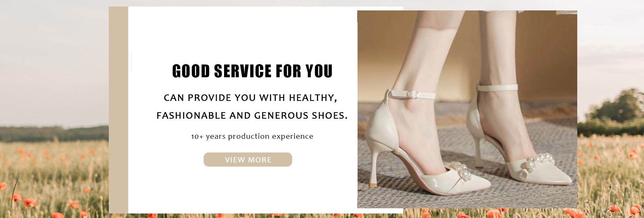644x218 pixels.
Task: Select the GOOD SERVICE FOR YOU headline
Action: pyautogui.click(x=252, y=71)
